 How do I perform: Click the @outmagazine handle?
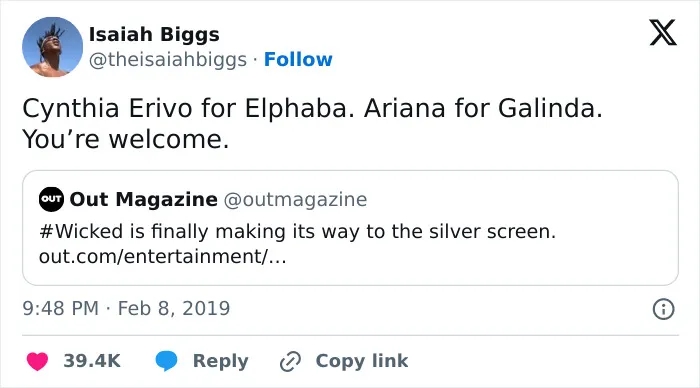295,200
